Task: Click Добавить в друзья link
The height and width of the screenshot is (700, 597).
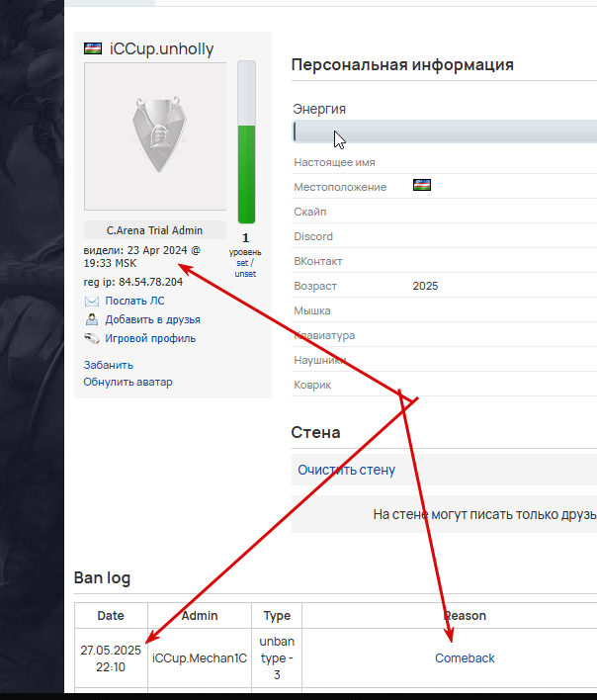Action: pyautogui.click(x=152, y=319)
